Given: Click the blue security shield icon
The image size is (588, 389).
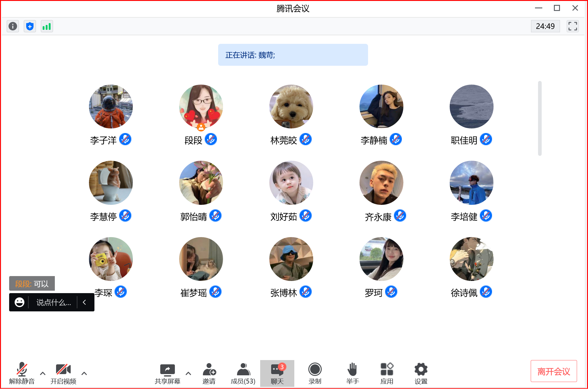Looking at the screenshot, I should (x=30, y=26).
